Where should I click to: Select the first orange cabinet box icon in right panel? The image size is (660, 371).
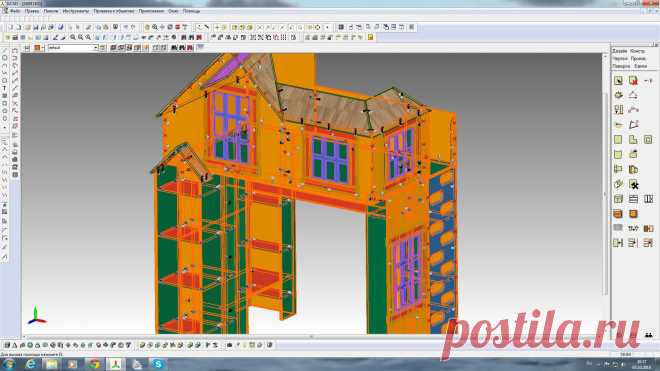tap(618, 214)
